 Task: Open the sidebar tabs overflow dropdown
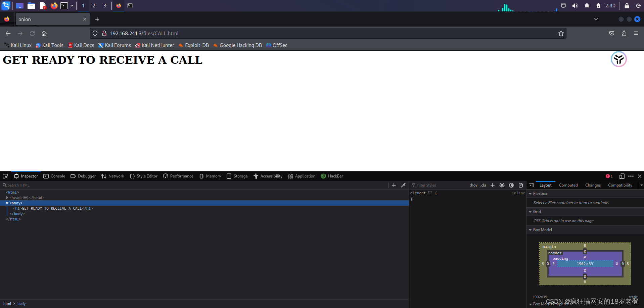point(641,185)
